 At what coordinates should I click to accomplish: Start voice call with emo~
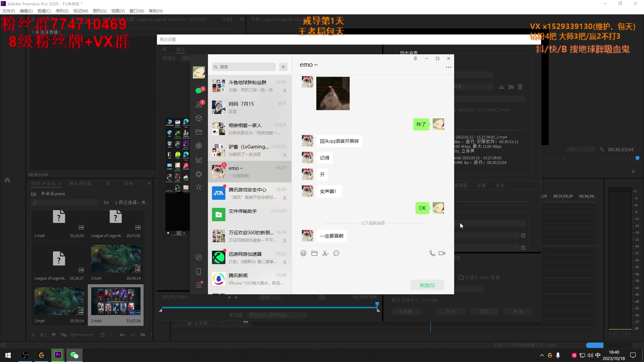click(432, 253)
